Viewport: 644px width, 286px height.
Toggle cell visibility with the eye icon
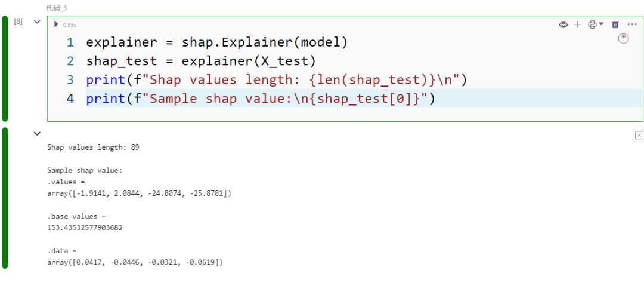click(563, 24)
